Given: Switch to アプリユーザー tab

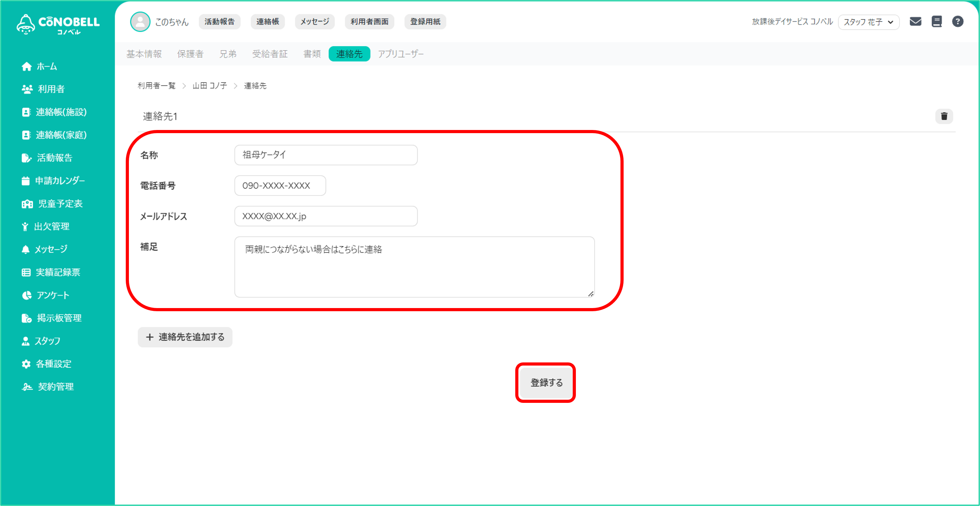Looking at the screenshot, I should point(401,54).
